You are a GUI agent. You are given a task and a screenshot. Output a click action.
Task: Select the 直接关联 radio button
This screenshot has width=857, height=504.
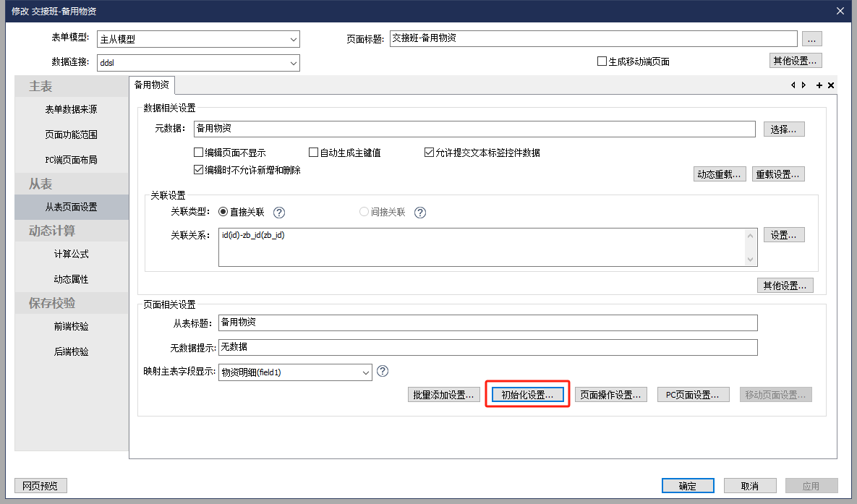click(x=223, y=213)
